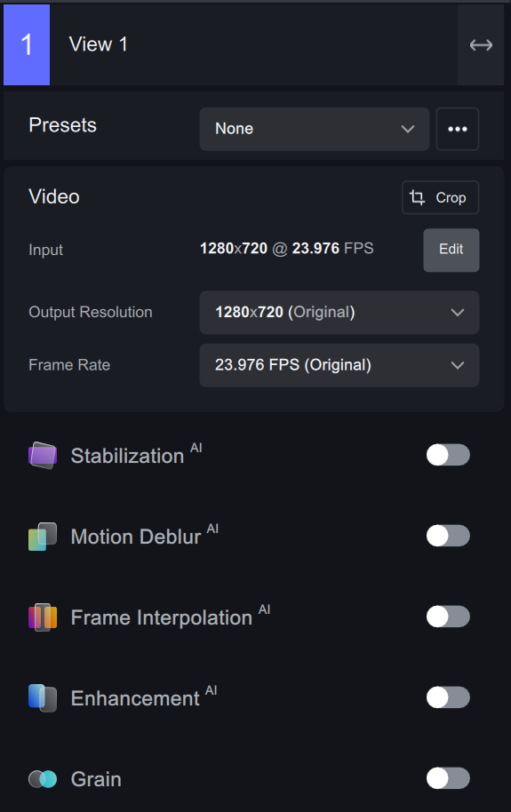Image resolution: width=511 pixels, height=812 pixels.
Task: Click the Frame Interpolation label
Action: 161,617
